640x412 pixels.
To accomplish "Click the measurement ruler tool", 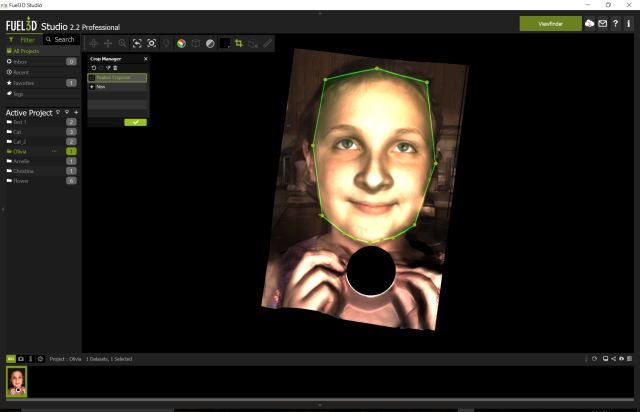I will coord(267,43).
